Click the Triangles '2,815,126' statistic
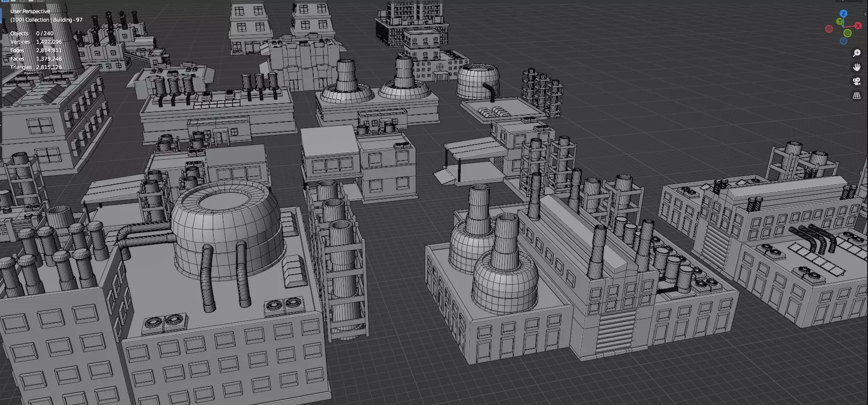Image resolution: width=868 pixels, height=405 pixels. point(49,67)
